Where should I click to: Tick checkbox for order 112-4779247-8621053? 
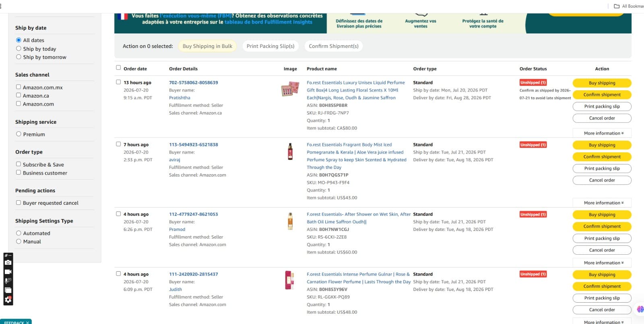(118, 214)
